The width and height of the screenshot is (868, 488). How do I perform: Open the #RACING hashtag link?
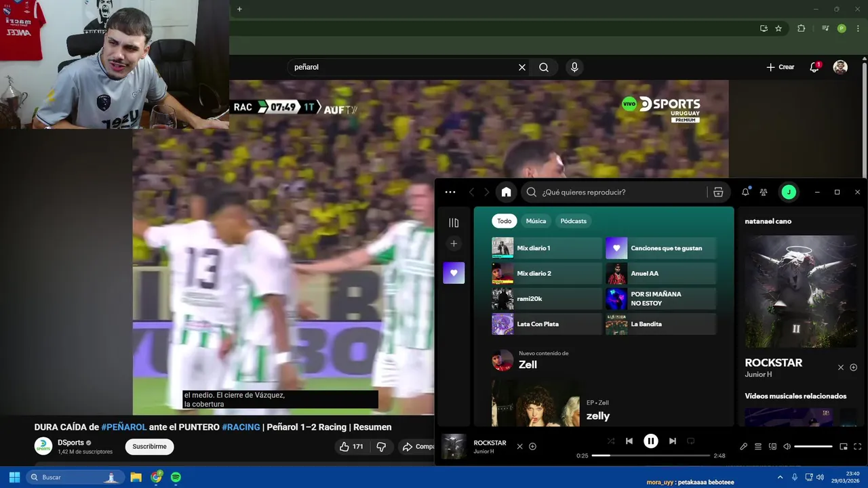click(x=241, y=427)
